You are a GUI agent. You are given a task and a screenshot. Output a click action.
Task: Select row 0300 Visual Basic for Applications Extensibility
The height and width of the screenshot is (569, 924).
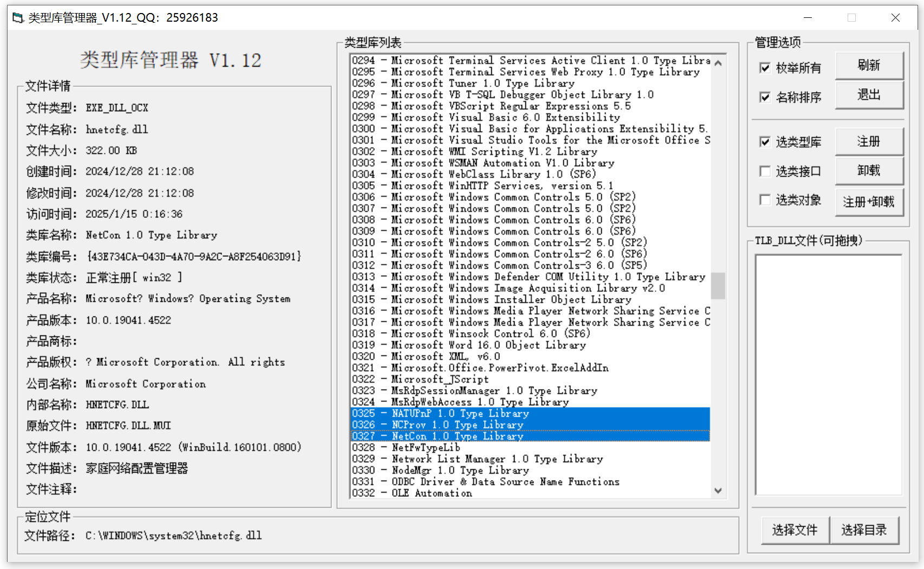click(530, 128)
